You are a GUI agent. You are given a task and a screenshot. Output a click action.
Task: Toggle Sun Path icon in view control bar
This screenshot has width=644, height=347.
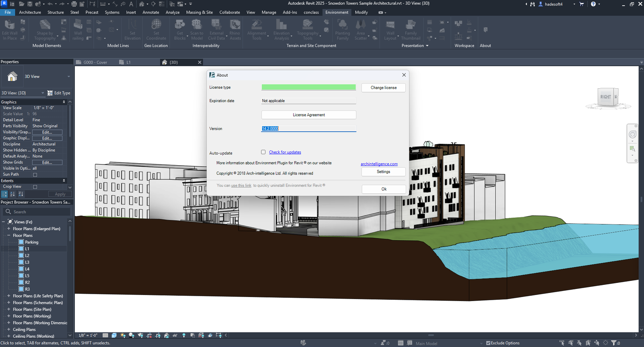123,335
